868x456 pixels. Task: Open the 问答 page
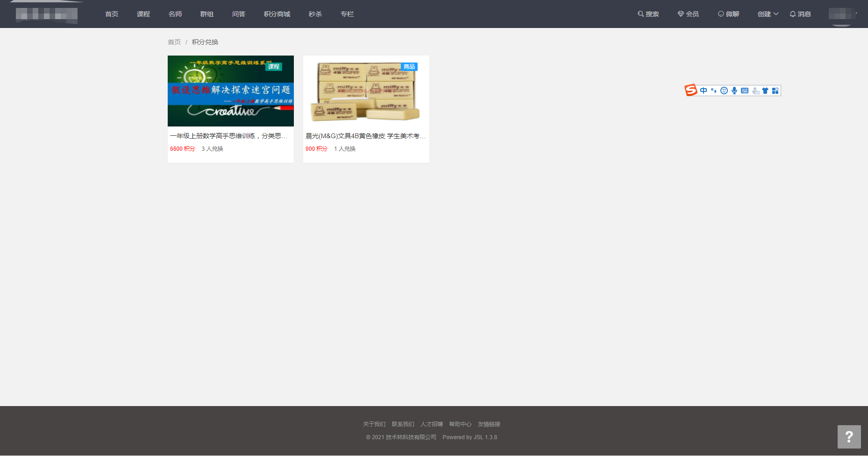(x=239, y=14)
